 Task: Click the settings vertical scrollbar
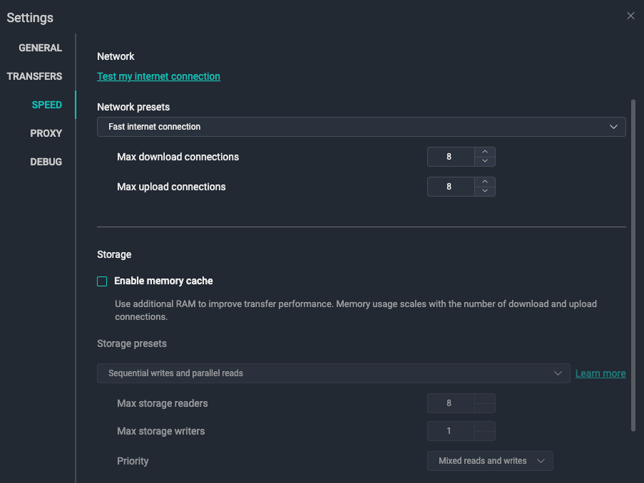tap(633, 265)
